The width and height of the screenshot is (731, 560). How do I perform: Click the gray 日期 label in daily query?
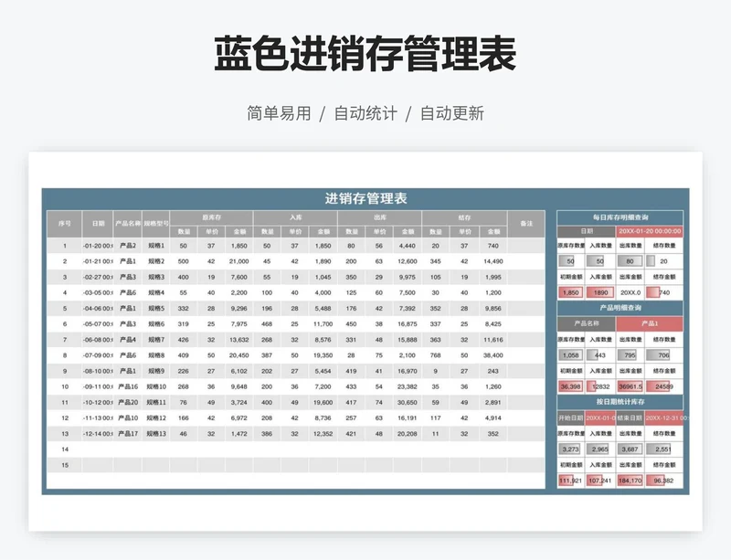(x=587, y=231)
